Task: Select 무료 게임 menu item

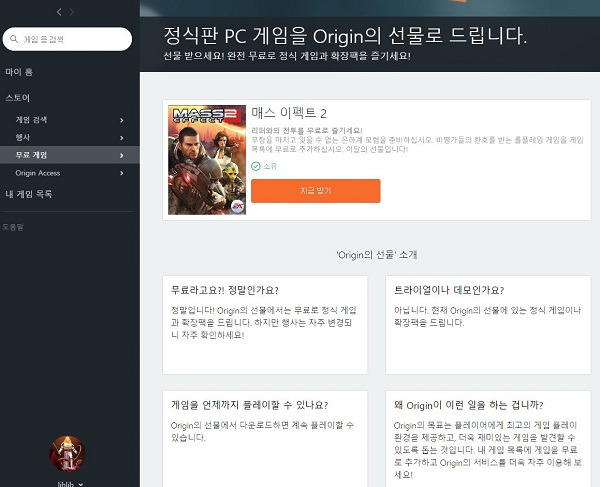Action: click(x=31, y=155)
